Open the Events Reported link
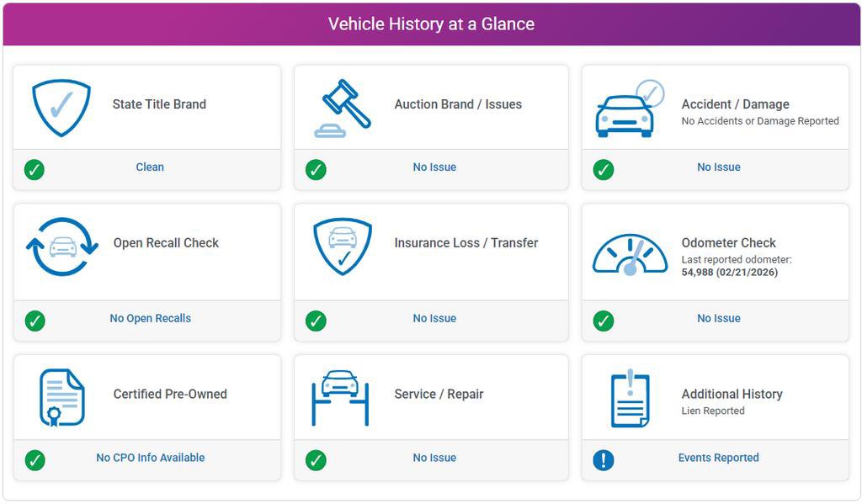Screen dimensions: 862x504 pos(718,459)
